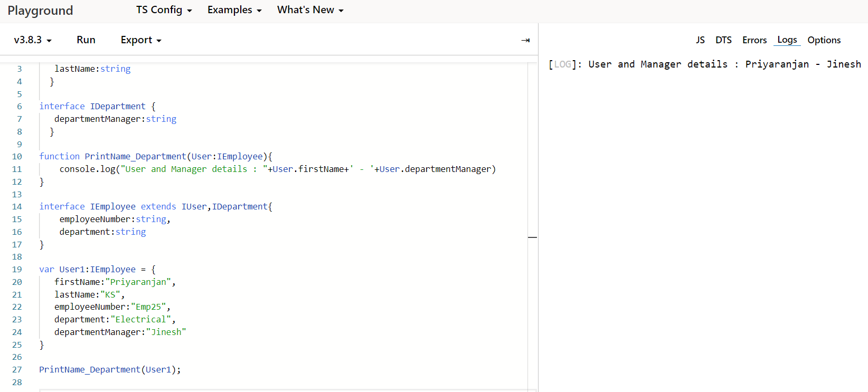Click line number 10 in the gutter
868x392 pixels.
point(17,156)
